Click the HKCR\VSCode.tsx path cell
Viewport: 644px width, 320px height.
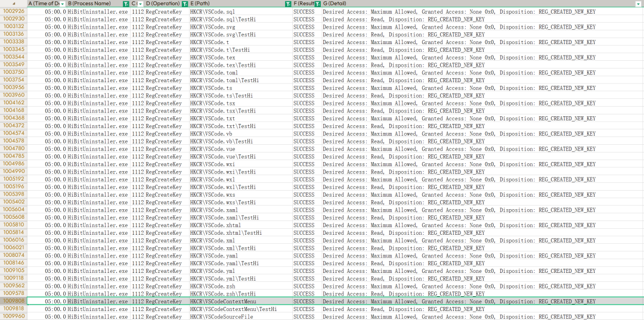point(241,103)
